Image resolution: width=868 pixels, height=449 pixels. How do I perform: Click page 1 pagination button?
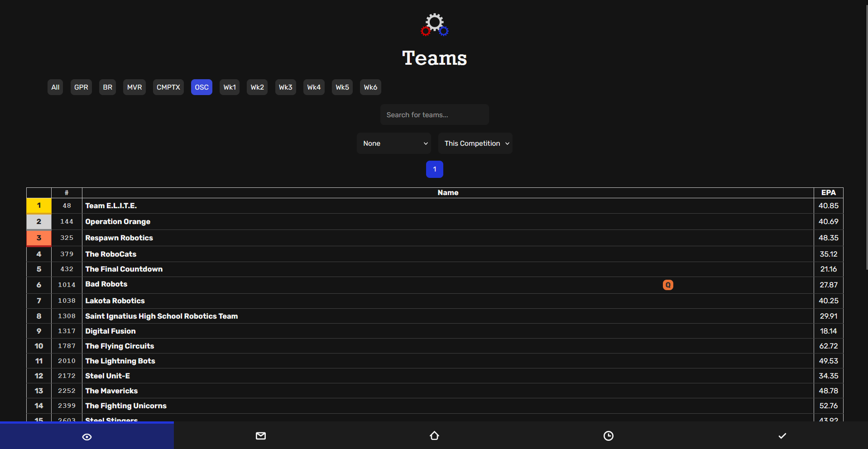point(434,169)
